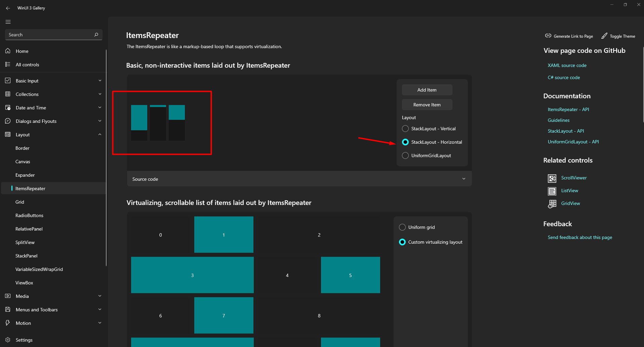Toggle the hamburger navigation menu

pos(8,22)
